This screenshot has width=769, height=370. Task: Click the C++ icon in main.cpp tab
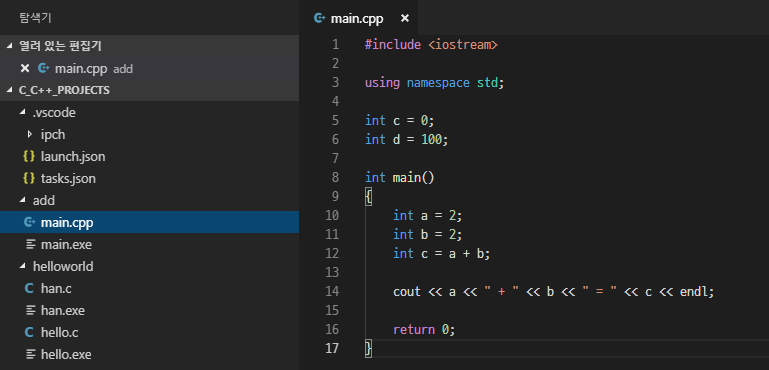pyautogui.click(x=320, y=19)
